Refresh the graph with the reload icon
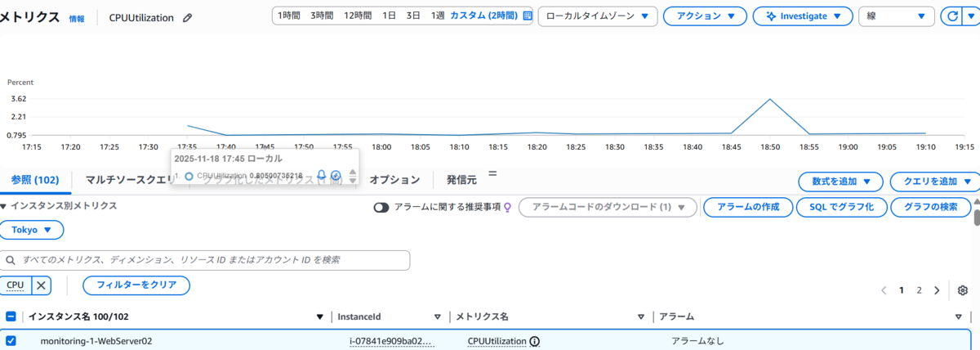 click(951, 16)
